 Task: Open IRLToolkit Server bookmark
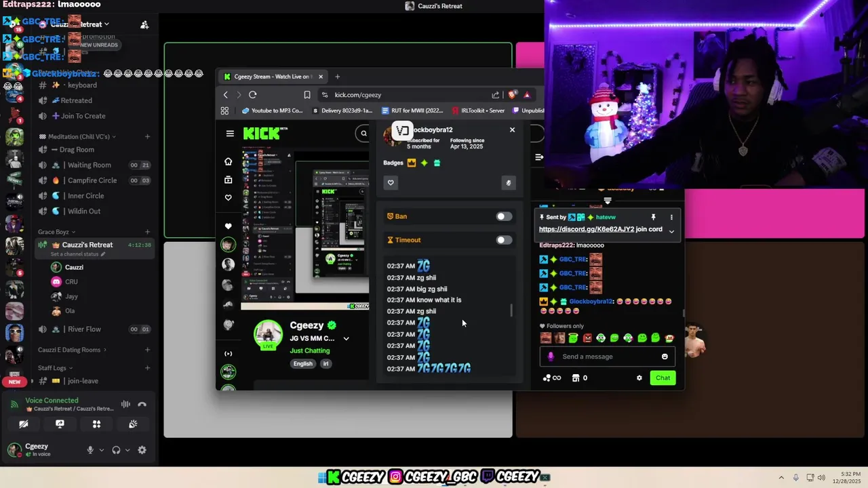[x=479, y=110]
